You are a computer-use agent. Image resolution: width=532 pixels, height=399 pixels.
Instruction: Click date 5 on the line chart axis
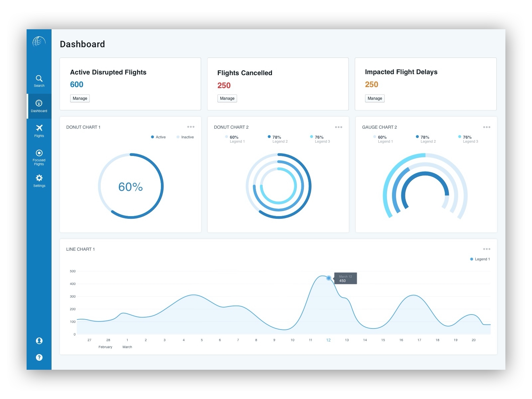tap(202, 340)
